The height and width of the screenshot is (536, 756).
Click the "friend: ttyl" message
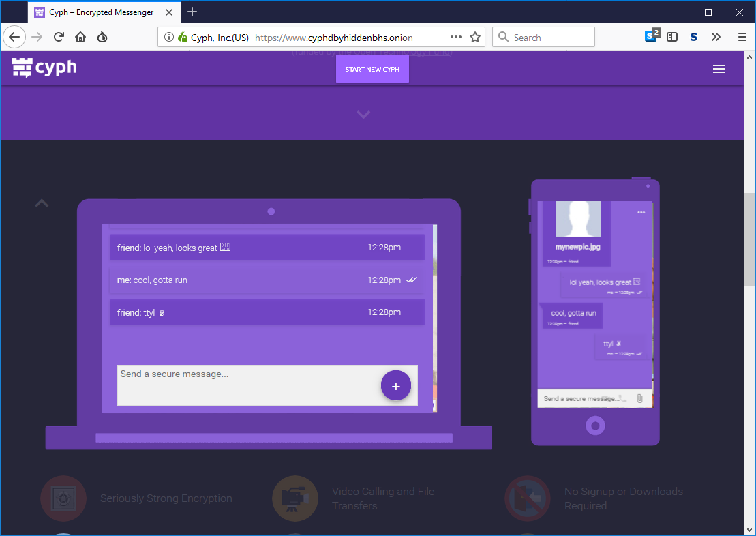(267, 312)
